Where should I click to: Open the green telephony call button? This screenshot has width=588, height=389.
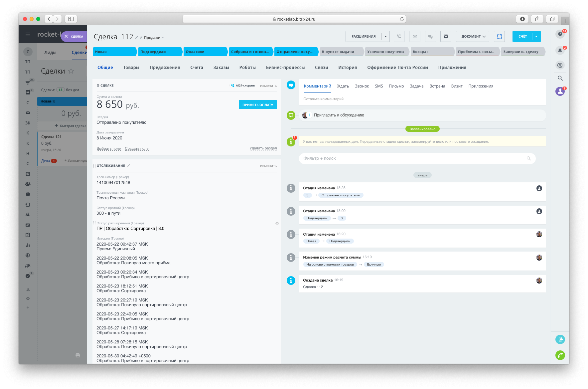pyautogui.click(x=560, y=355)
